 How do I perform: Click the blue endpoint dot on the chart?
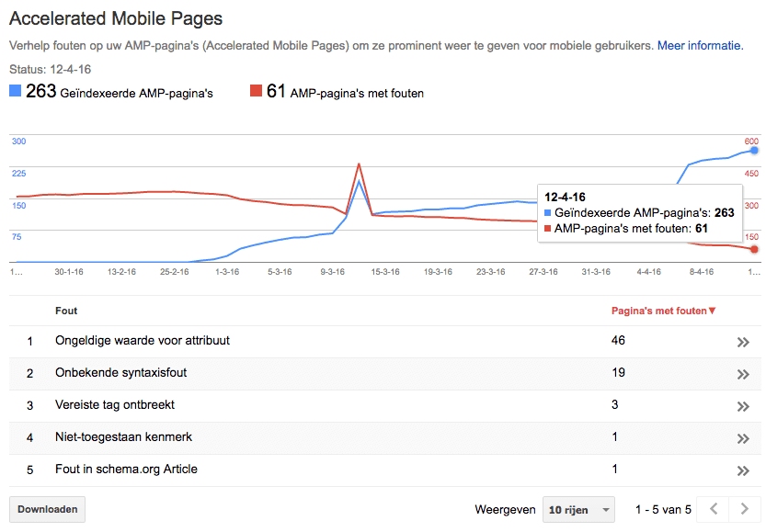tap(752, 150)
